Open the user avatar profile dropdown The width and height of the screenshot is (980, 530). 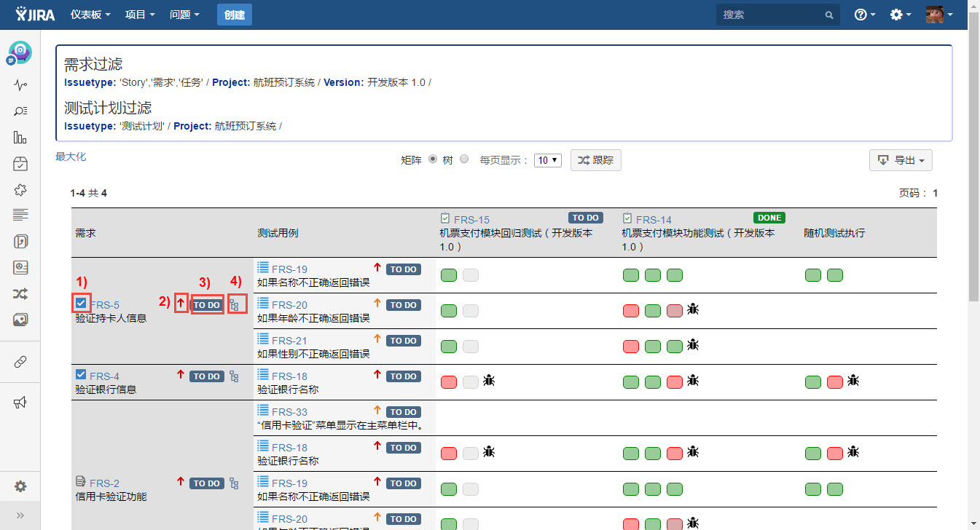[938, 15]
